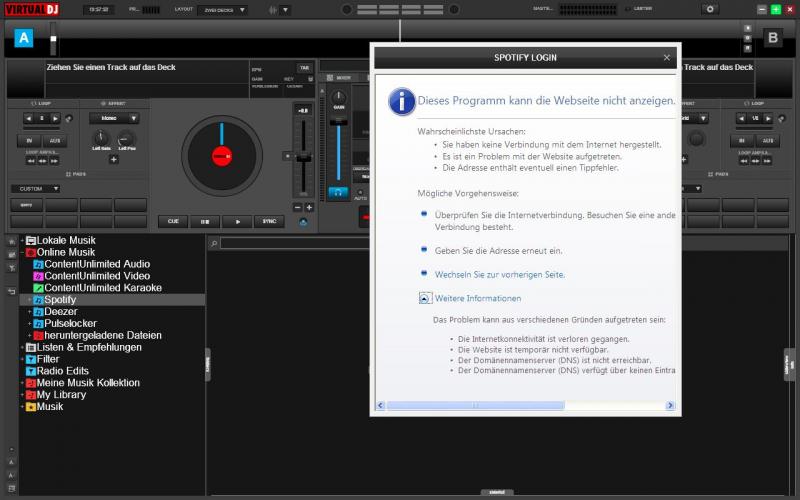Click the Left Gain effect knob
800x500 pixels.
101,137
